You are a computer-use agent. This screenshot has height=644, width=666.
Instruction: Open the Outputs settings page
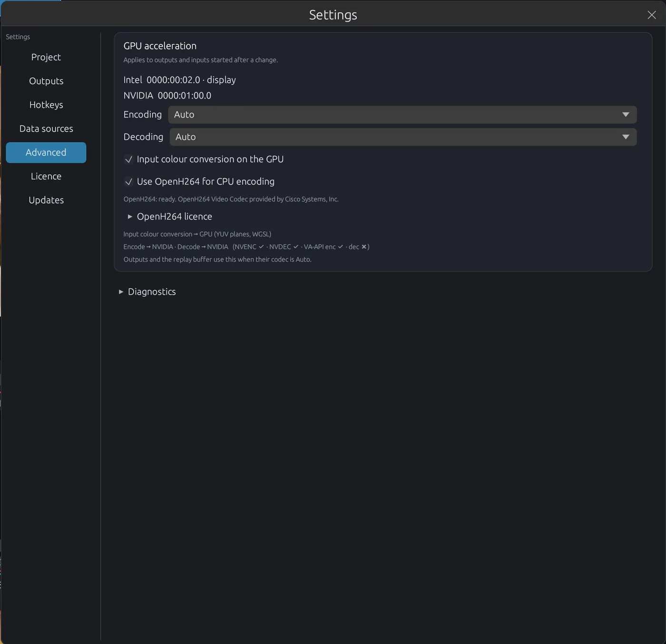46,81
